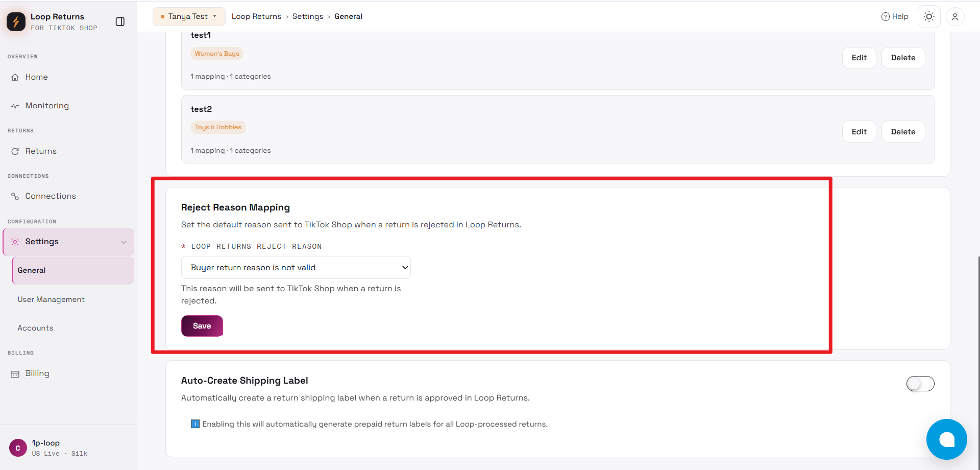
Task: Click the Billing card icon
Action: click(x=15, y=374)
